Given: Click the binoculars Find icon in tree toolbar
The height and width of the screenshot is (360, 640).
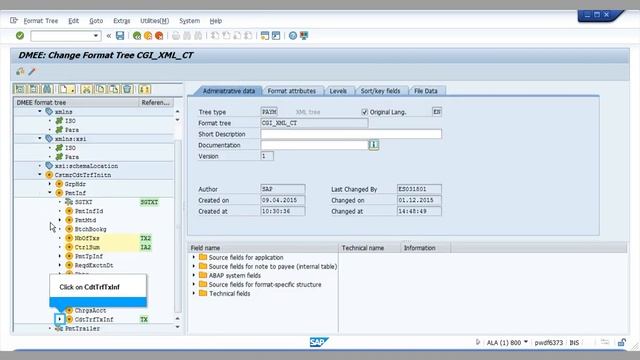Looking at the screenshot, I should (47, 89).
